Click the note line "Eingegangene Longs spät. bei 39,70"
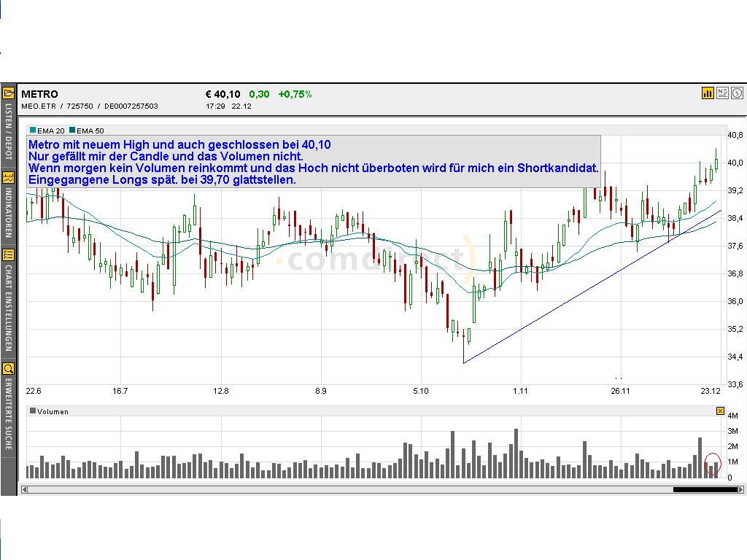The image size is (747, 560). (162, 180)
